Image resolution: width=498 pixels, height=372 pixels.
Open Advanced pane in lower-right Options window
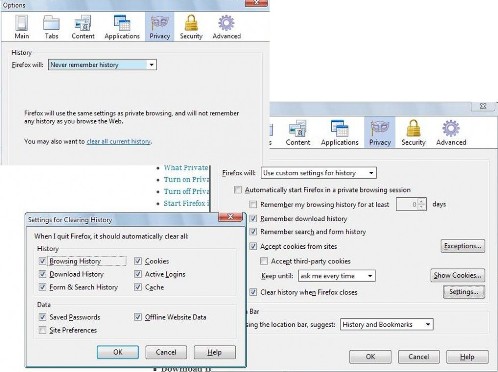(x=451, y=133)
